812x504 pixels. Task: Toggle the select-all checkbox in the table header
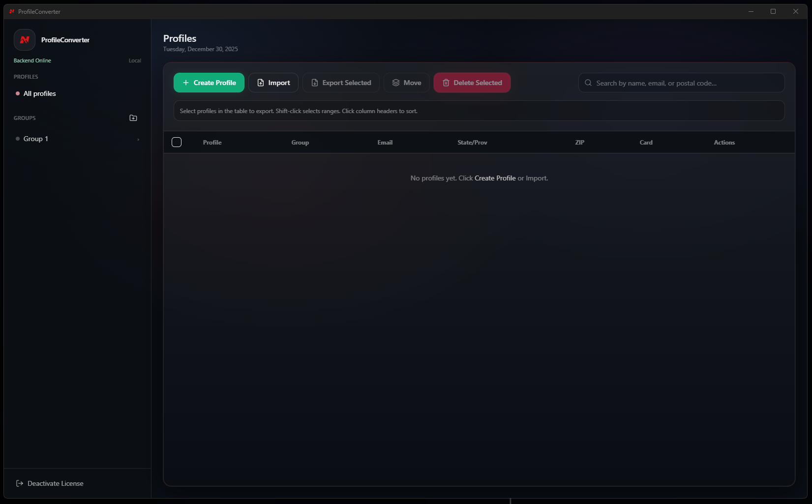click(177, 142)
